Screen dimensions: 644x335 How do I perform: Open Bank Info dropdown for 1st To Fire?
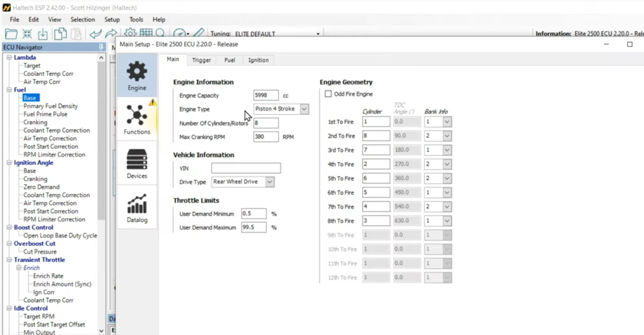pyautogui.click(x=448, y=122)
